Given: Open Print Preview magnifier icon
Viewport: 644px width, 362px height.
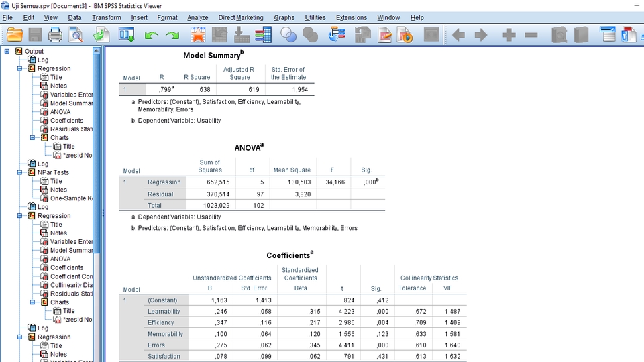Looking at the screenshot, I should point(76,35).
